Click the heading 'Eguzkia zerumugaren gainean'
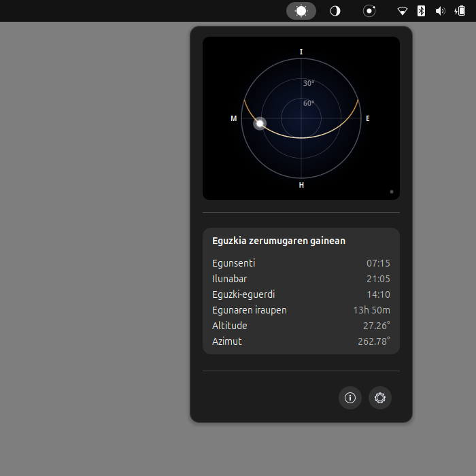 [279, 241]
